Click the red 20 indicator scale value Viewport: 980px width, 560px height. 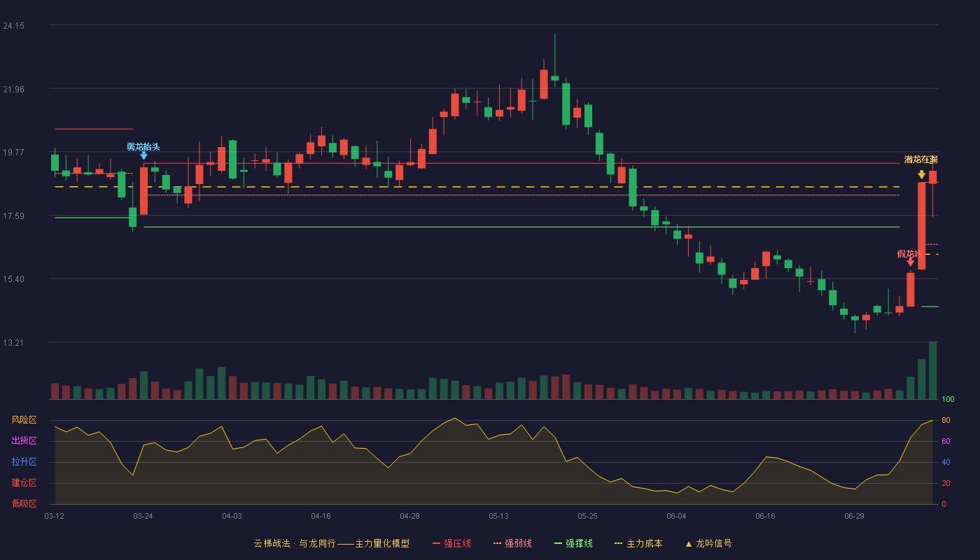(x=945, y=483)
